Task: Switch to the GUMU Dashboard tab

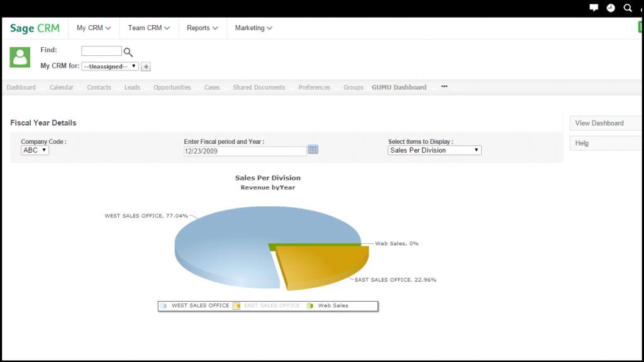Action: pos(399,87)
